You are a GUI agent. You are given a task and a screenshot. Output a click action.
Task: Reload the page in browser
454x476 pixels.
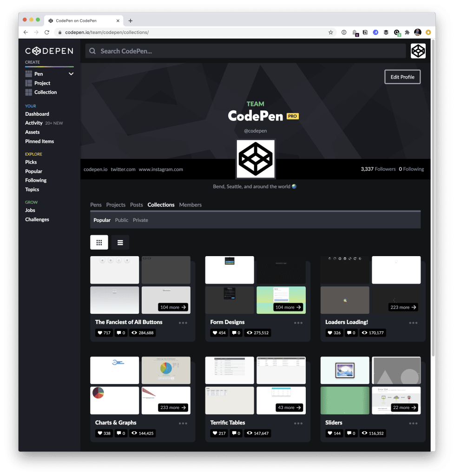47,32
